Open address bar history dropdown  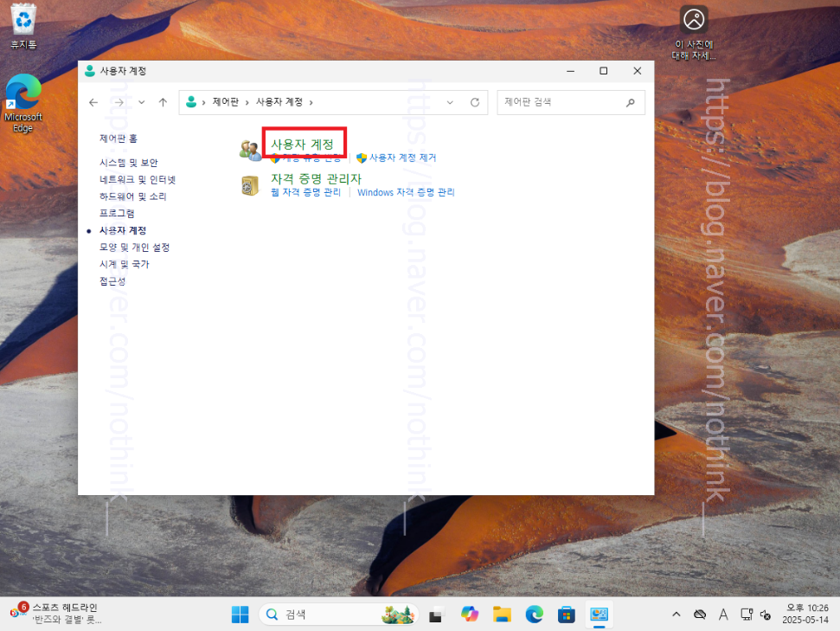(450, 102)
